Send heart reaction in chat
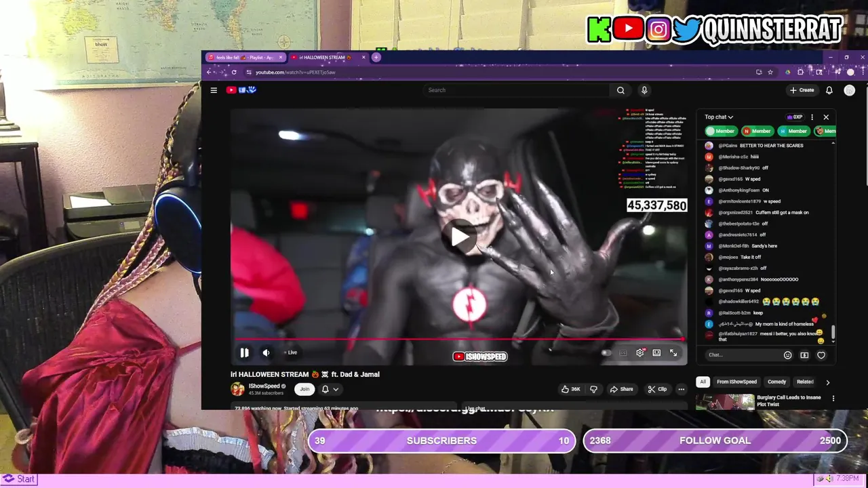Image resolution: width=868 pixels, height=488 pixels. tap(821, 355)
